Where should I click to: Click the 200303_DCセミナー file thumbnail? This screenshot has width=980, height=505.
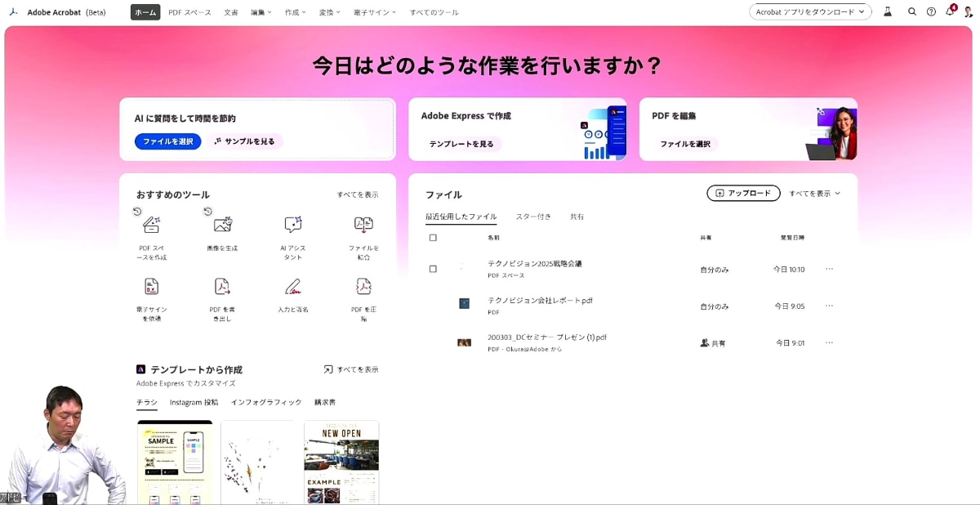pos(464,342)
